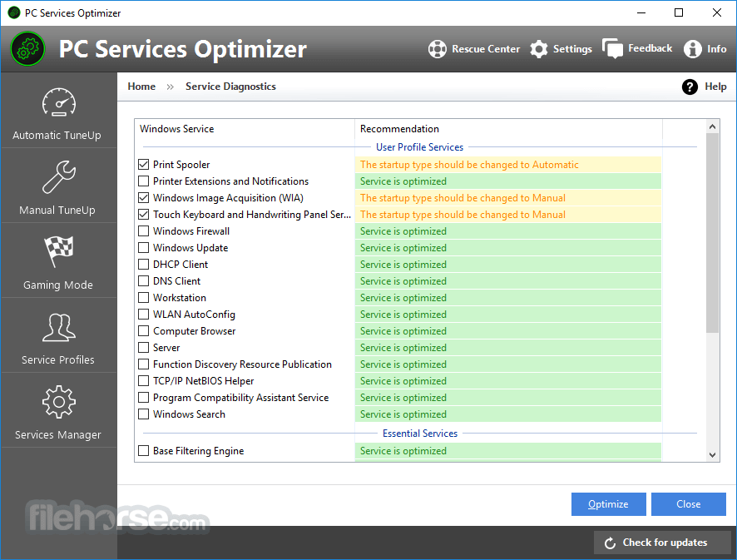Click the scrollbar up arrow
Image resolution: width=737 pixels, height=560 pixels.
tap(712, 126)
